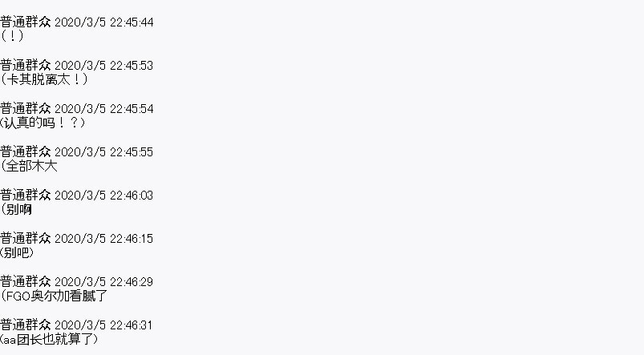Click the 22:46:31 post header
The width and height of the screenshot is (644, 355).
click(77, 325)
